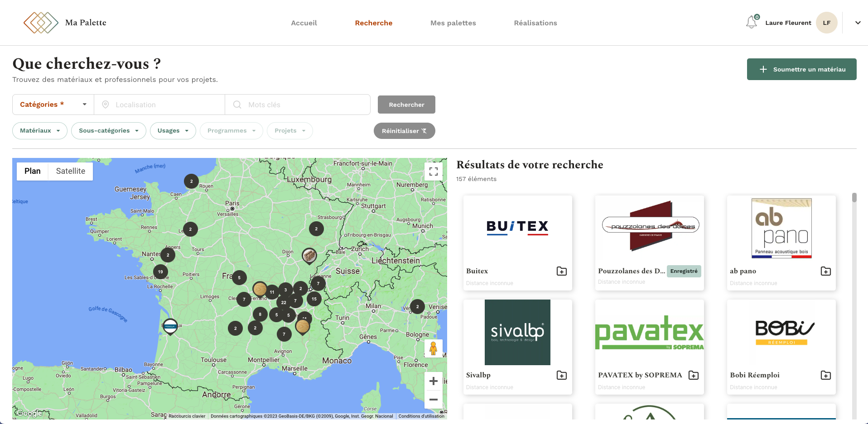This screenshot has width=868, height=424.
Task: Open the Sous-catégories filter
Action: (x=108, y=131)
